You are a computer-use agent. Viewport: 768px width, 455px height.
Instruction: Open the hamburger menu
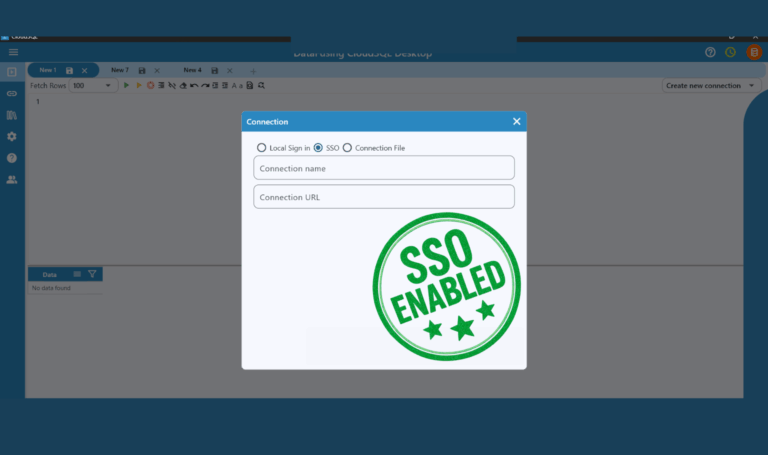click(13, 52)
